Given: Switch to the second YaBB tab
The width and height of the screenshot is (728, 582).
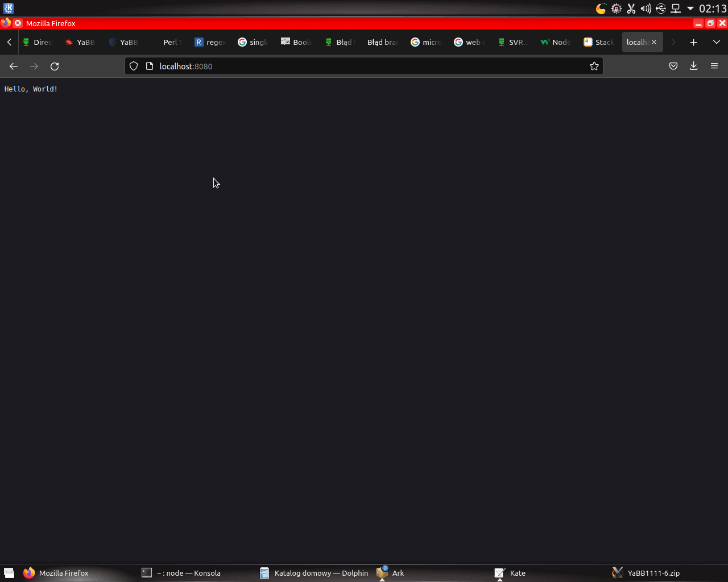Looking at the screenshot, I should [125, 42].
